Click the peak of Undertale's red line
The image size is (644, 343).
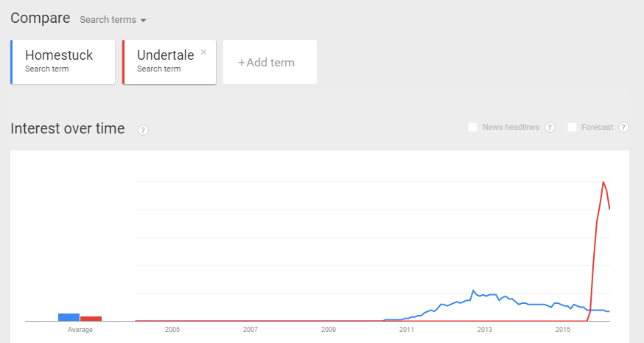tap(603, 182)
